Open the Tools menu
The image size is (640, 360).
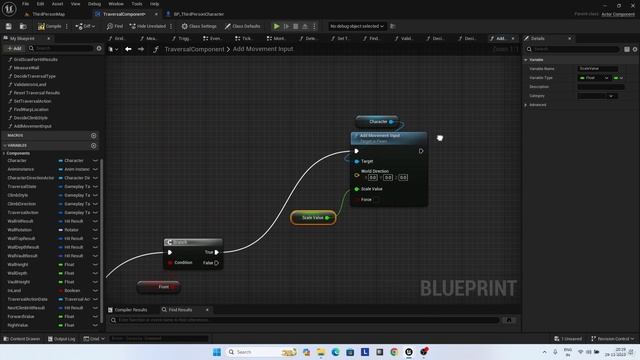137,4
